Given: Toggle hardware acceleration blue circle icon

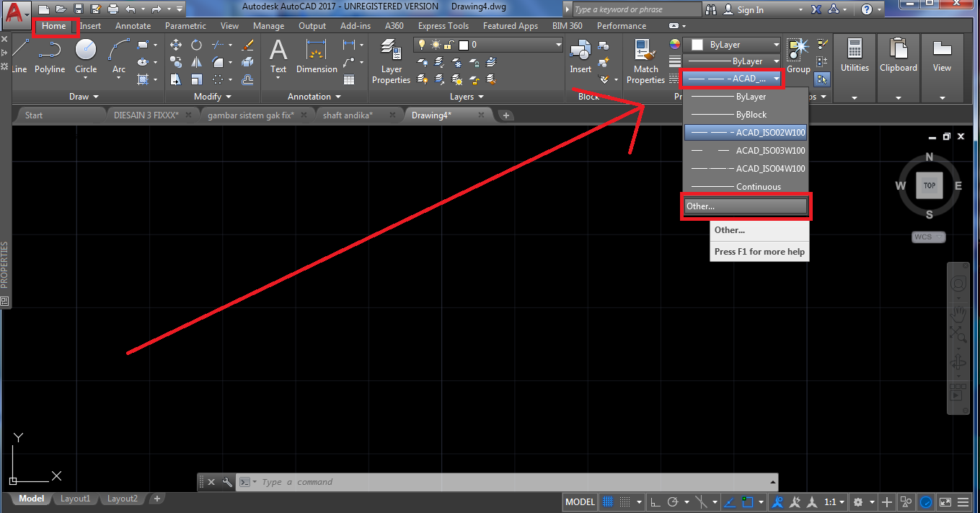Looking at the screenshot, I should click(x=926, y=502).
